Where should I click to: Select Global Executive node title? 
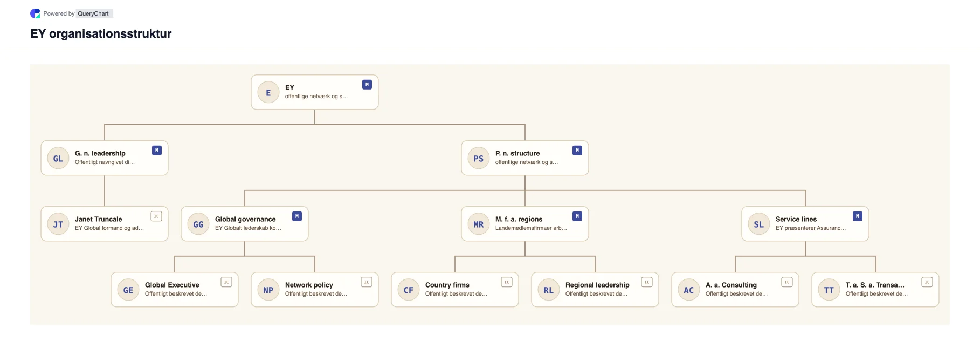[172, 285]
